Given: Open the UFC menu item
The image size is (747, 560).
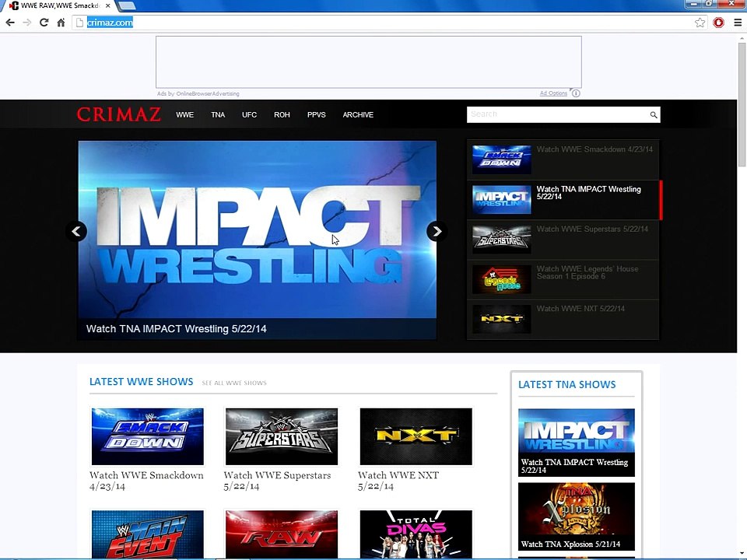Looking at the screenshot, I should (249, 115).
